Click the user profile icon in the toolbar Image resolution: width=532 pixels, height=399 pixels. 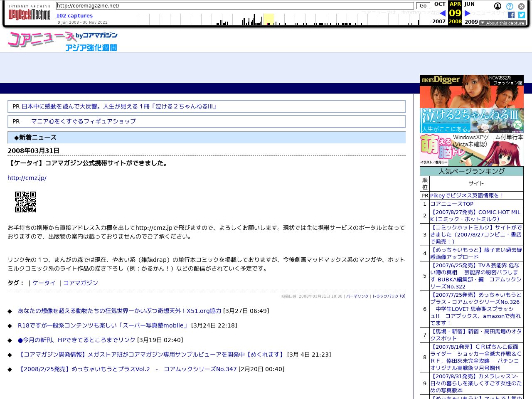[x=498, y=6]
